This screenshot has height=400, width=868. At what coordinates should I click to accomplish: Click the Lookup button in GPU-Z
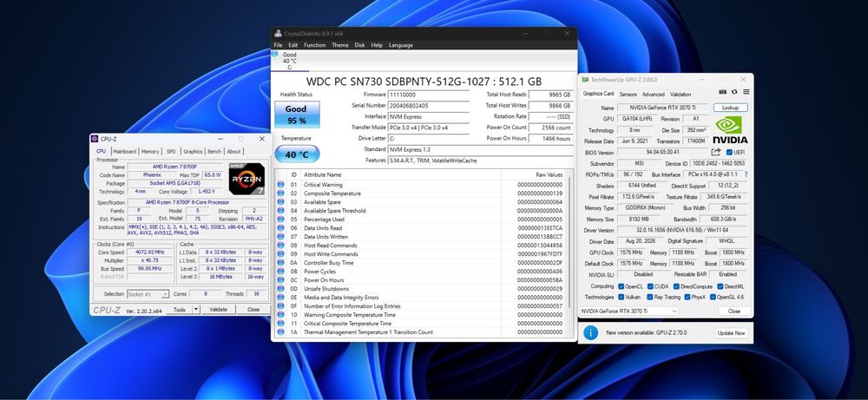[x=730, y=108]
